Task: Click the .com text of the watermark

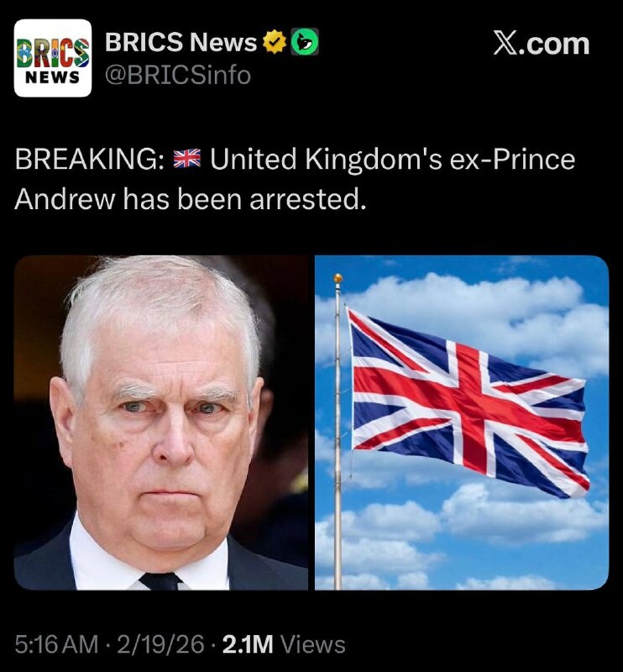Action: click(554, 45)
